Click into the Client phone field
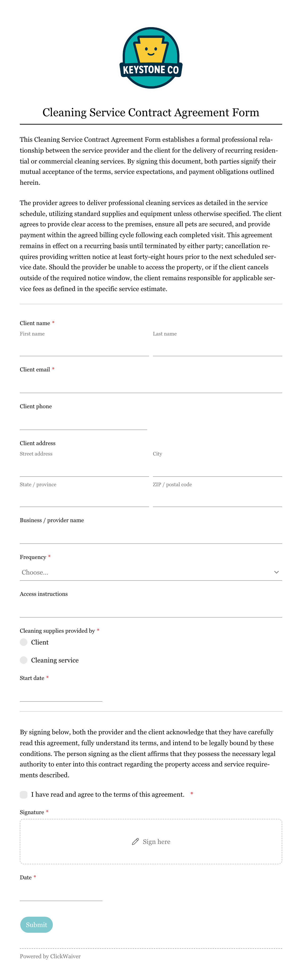Image resolution: width=302 pixels, height=980 pixels. [84, 421]
